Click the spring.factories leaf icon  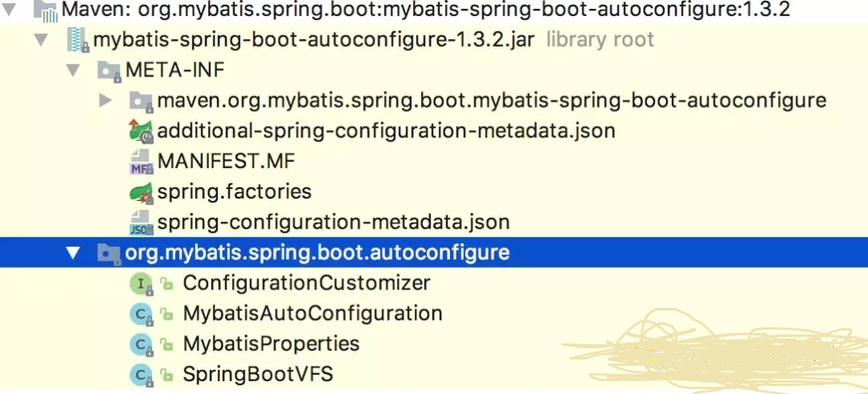[x=141, y=193]
